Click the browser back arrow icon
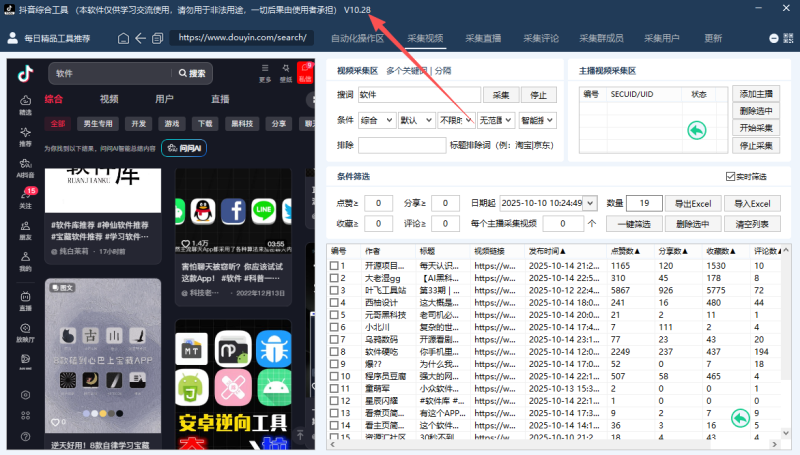This screenshot has width=800, height=455. pos(140,38)
